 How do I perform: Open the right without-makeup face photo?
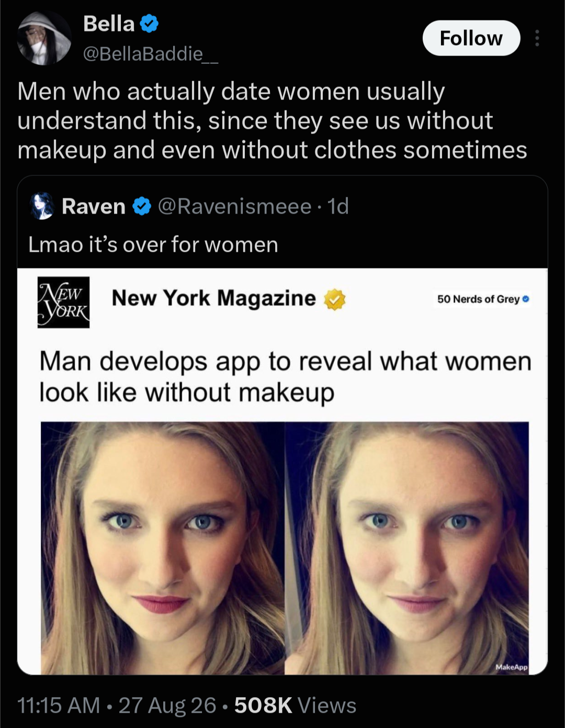click(406, 548)
